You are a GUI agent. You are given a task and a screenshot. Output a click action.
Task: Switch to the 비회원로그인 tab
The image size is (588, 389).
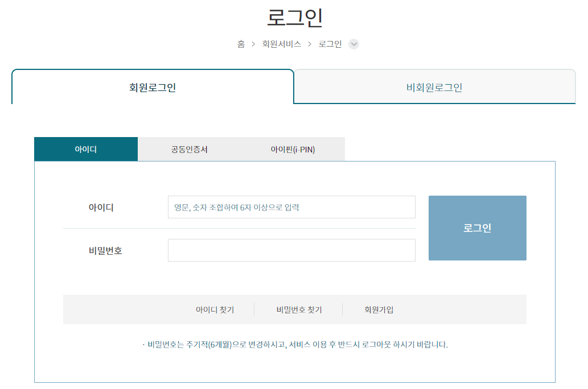434,86
